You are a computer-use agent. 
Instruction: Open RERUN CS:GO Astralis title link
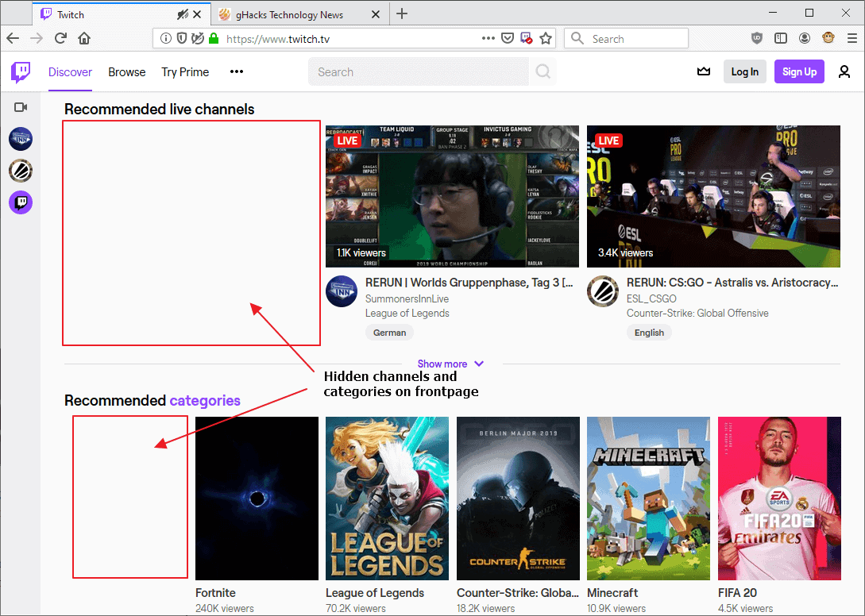(x=732, y=283)
